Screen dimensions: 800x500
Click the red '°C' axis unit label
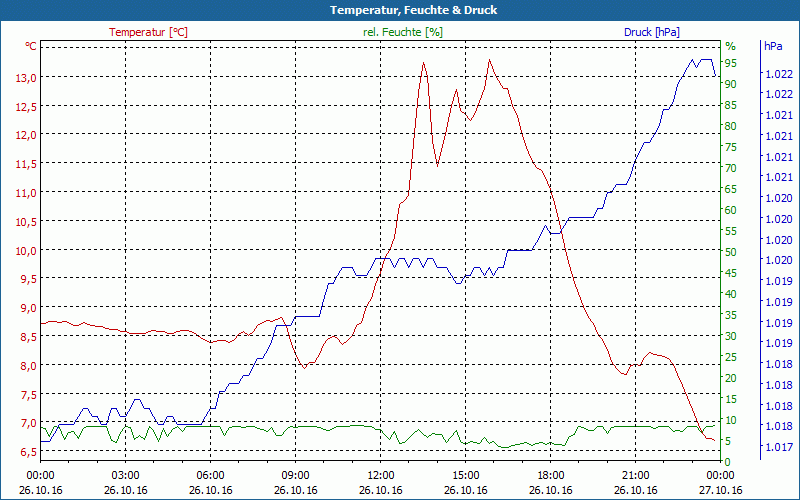tap(31, 46)
